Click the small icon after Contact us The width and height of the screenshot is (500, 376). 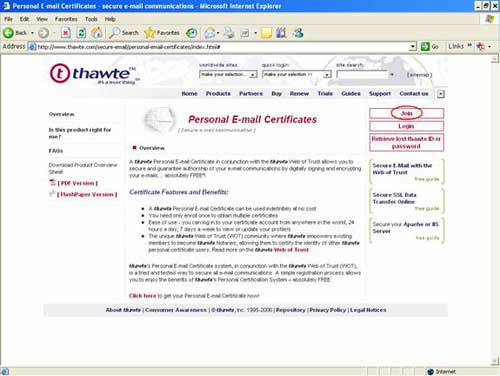441,94
